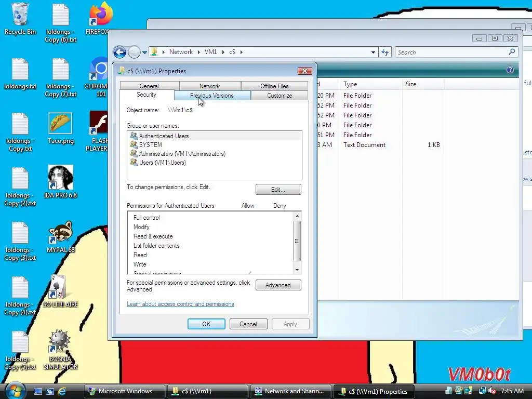Expand the address bar history dropdown
The width and height of the screenshot is (532, 399).
pyautogui.click(x=373, y=52)
